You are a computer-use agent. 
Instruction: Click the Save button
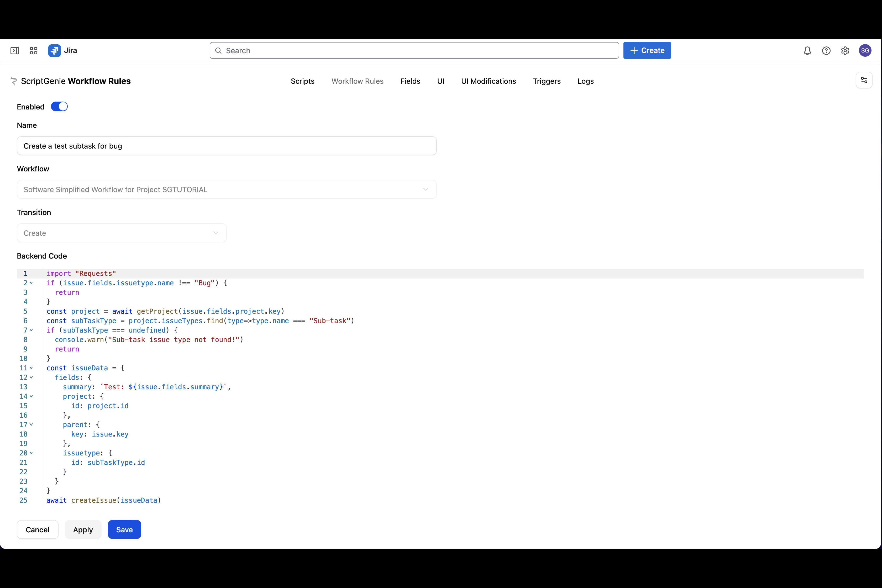[x=124, y=529]
